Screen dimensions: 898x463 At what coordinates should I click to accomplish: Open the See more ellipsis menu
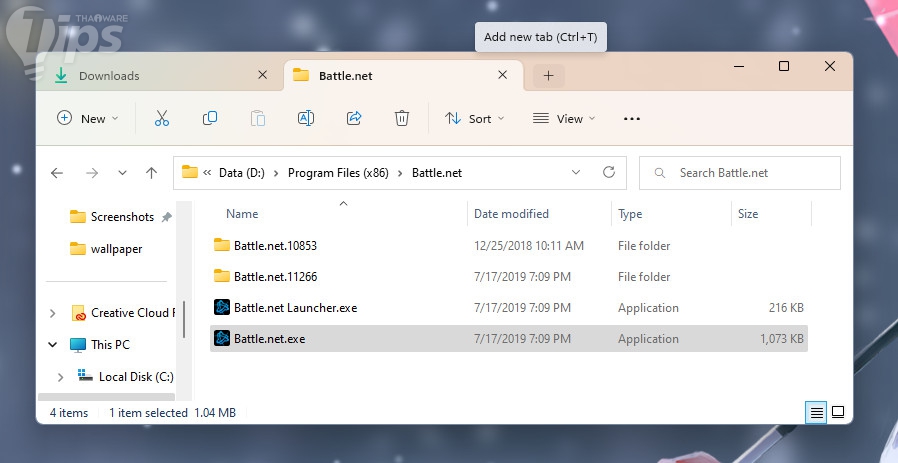pyautogui.click(x=632, y=119)
